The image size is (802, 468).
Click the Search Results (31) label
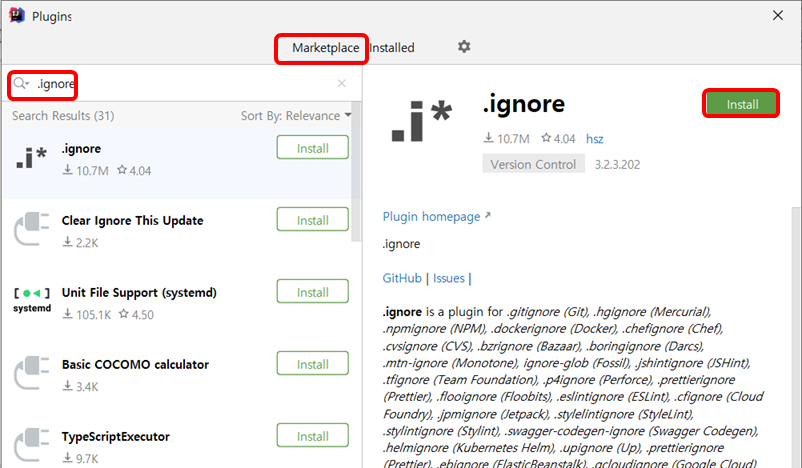(x=63, y=116)
